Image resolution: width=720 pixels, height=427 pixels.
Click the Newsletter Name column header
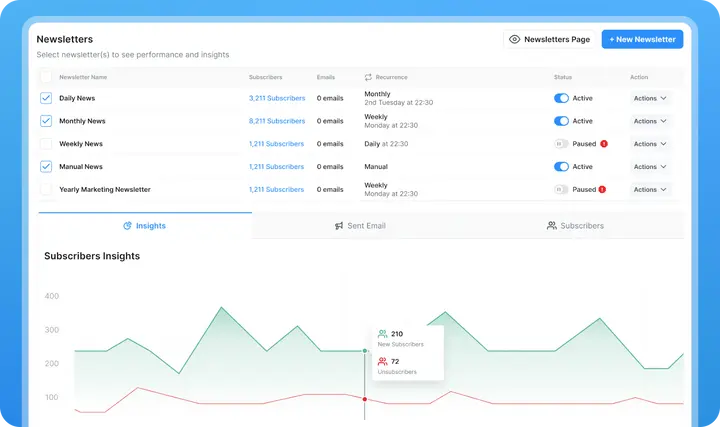[x=83, y=77]
